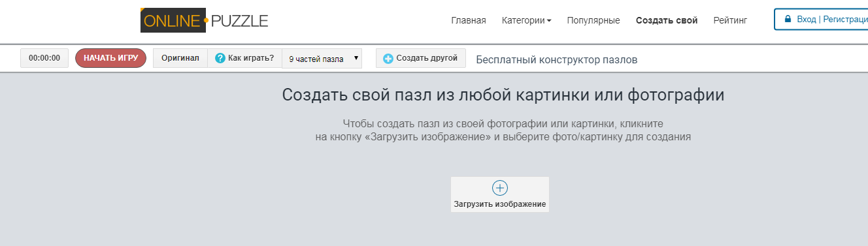Click the Вход | Регистрация button
Image resolution: width=868 pixels, height=246 pixels.
tap(821, 20)
